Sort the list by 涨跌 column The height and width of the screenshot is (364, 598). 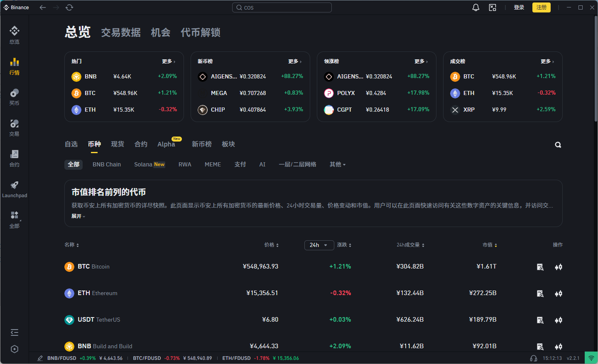pyautogui.click(x=344, y=245)
